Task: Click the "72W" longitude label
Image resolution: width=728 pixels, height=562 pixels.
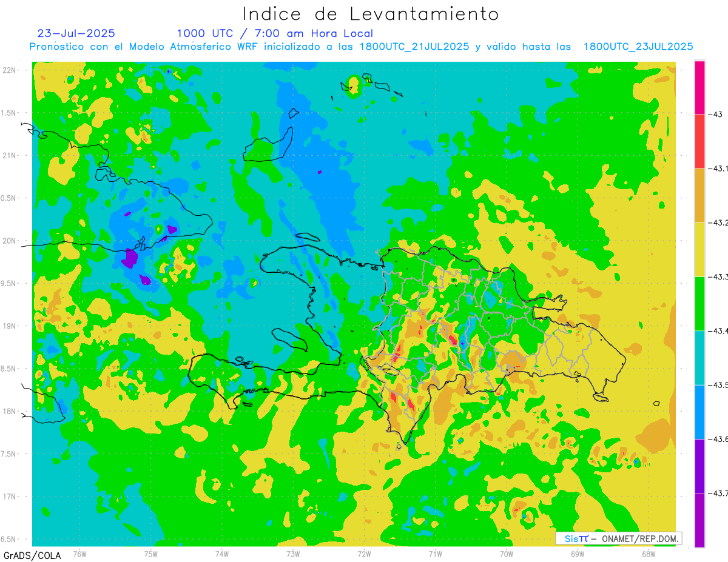Action: tap(364, 554)
